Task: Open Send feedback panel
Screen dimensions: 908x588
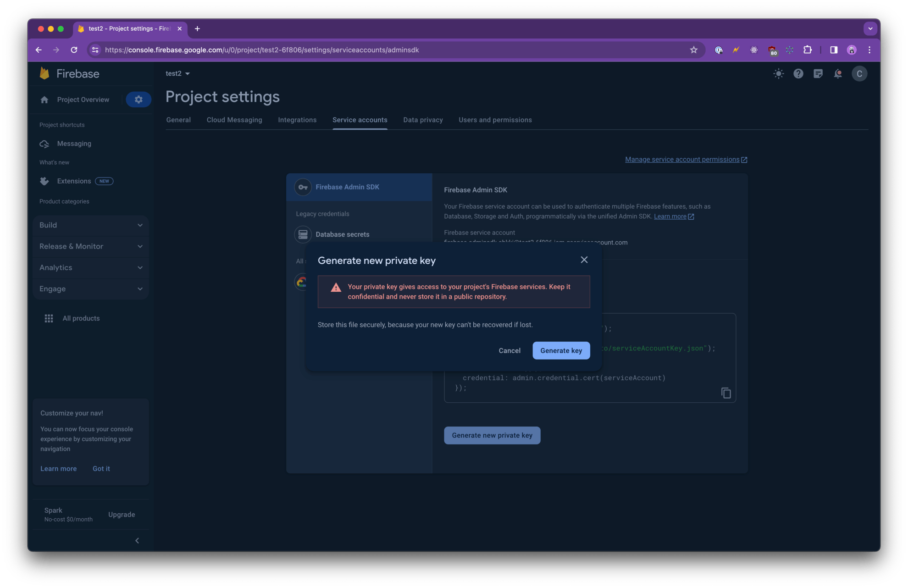Action: coord(818,73)
